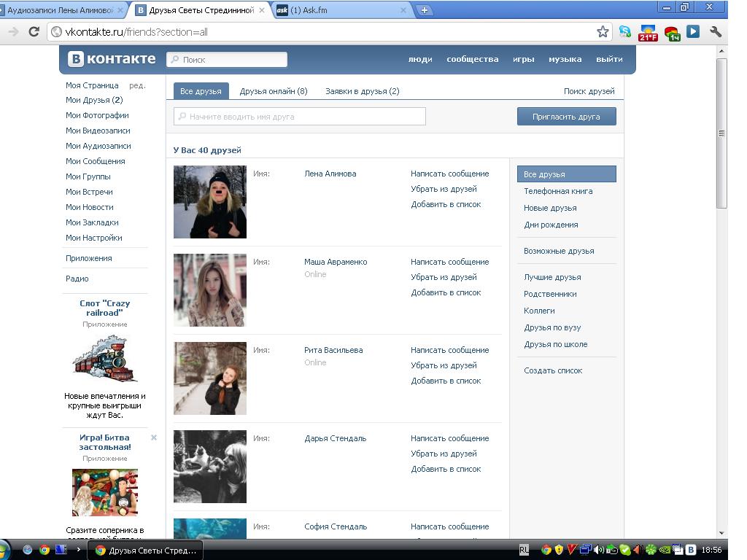747x560 pixels.
Task: Open Мои Настройки
Action: pyautogui.click(x=94, y=238)
